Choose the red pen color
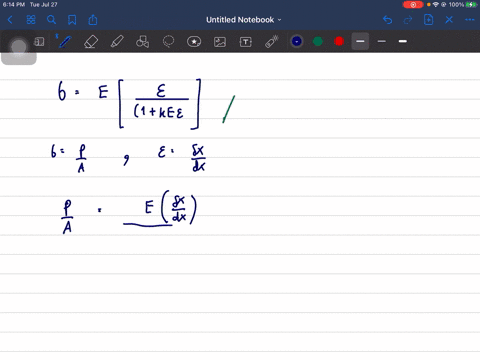Image resolution: width=480 pixels, height=360 pixels. [x=339, y=41]
